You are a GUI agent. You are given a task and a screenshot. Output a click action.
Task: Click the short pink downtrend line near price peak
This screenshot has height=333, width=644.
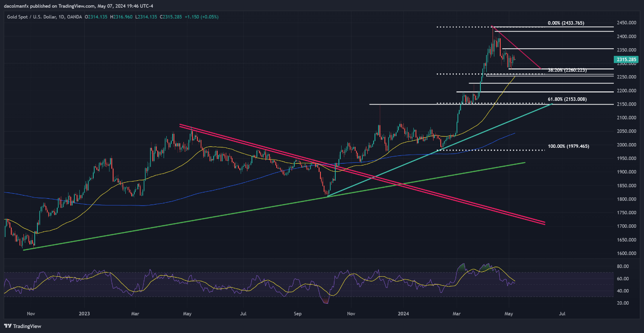(x=518, y=49)
